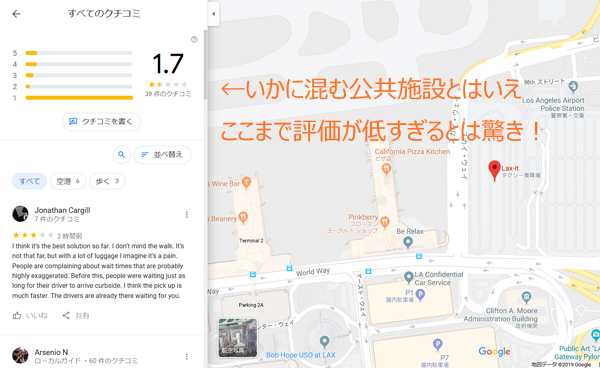Image resolution: width=600 pixels, height=368 pixels.
Task: Click Bob Hope USO at LAX marker
Action: click(324, 341)
